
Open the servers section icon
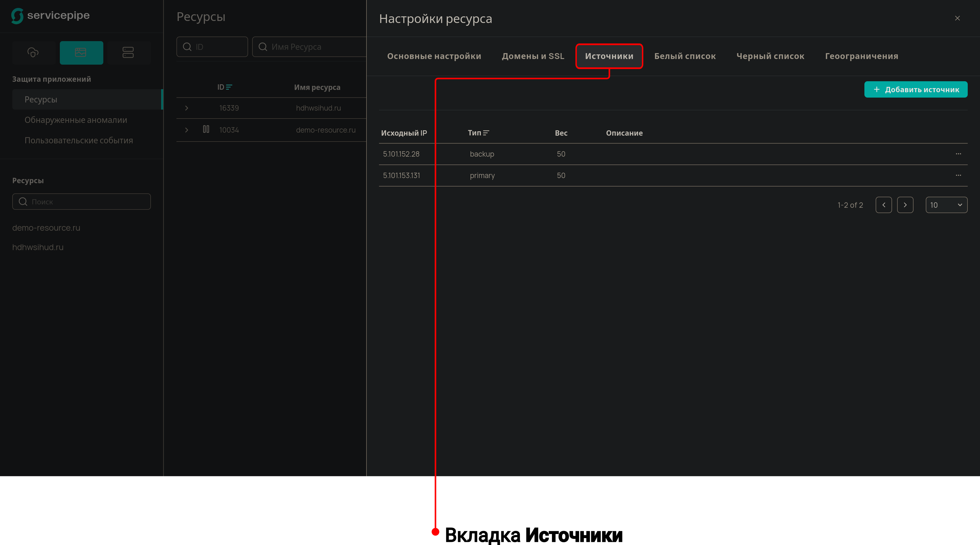tap(128, 52)
